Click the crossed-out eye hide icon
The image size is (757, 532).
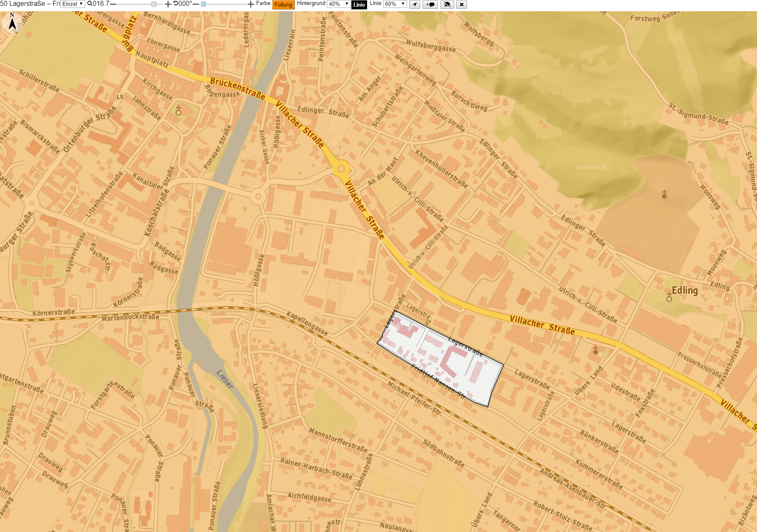[447, 5]
